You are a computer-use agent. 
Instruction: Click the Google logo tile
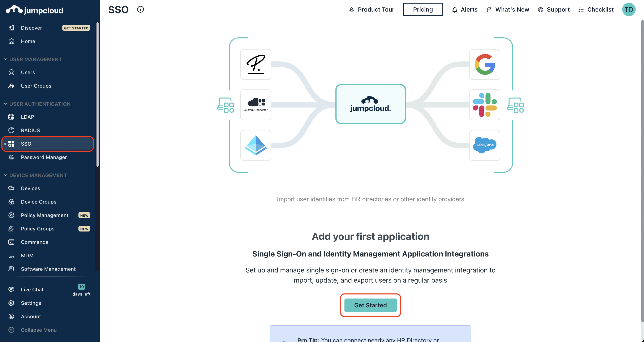485,64
